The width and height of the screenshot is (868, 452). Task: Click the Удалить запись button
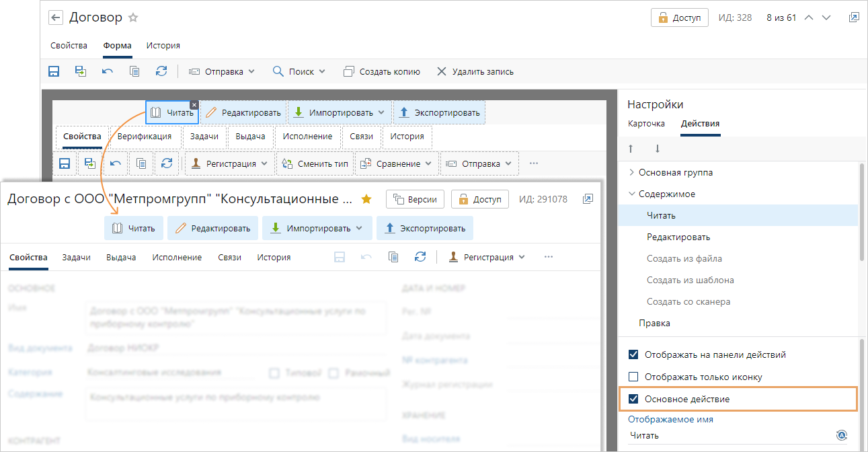tap(475, 71)
